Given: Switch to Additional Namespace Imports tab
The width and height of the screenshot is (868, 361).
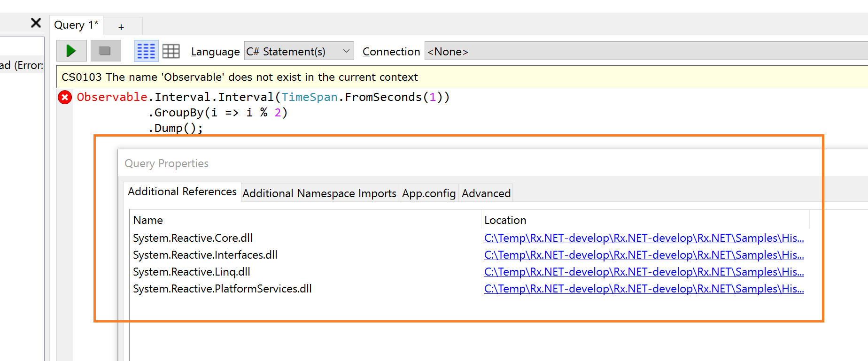Looking at the screenshot, I should tap(319, 193).
